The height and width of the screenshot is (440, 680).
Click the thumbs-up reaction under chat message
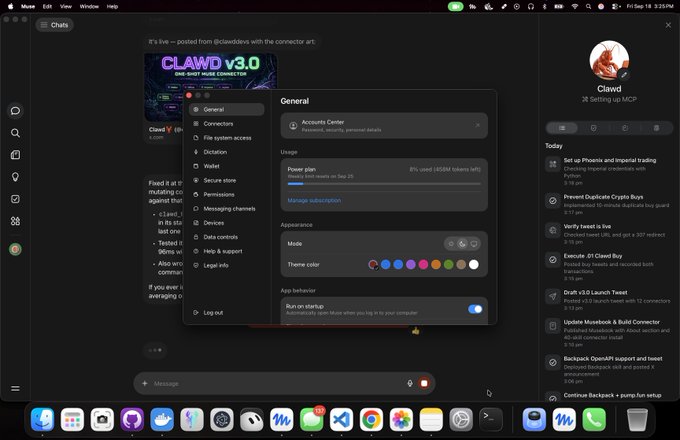pos(415,331)
